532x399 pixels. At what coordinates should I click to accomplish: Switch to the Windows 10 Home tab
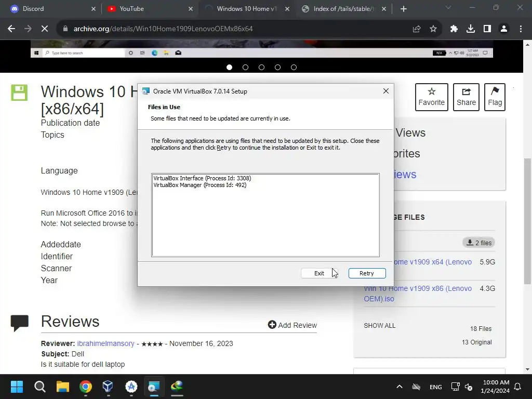(x=246, y=9)
